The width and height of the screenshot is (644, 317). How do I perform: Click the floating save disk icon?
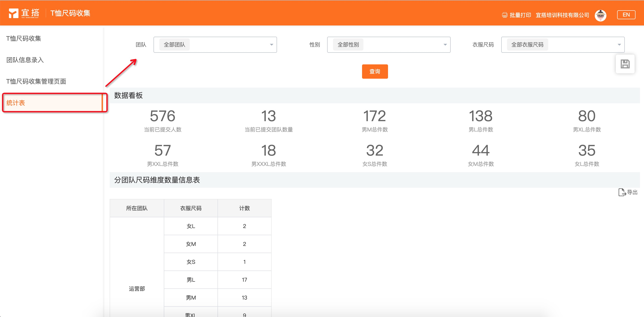point(625,64)
